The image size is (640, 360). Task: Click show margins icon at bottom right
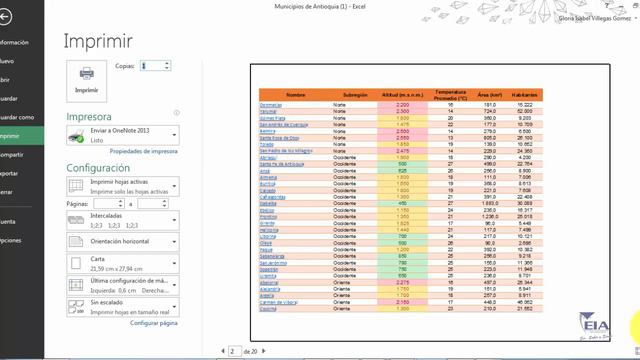click(637, 351)
